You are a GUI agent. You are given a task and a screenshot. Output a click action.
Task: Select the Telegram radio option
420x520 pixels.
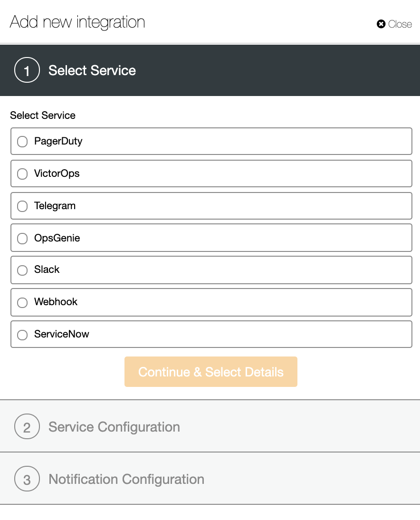22,206
